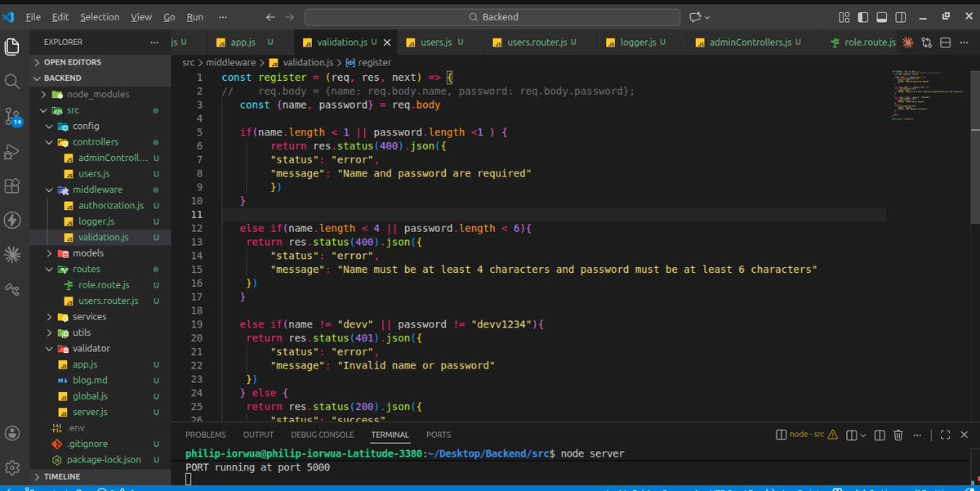Go forward with the right navigation arrow
Screen dimensions: 980x491
(291, 16)
